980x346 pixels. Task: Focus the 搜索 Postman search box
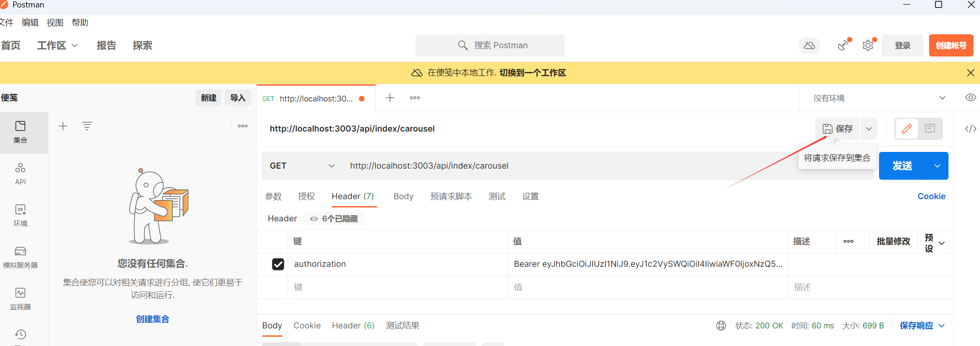(x=490, y=45)
